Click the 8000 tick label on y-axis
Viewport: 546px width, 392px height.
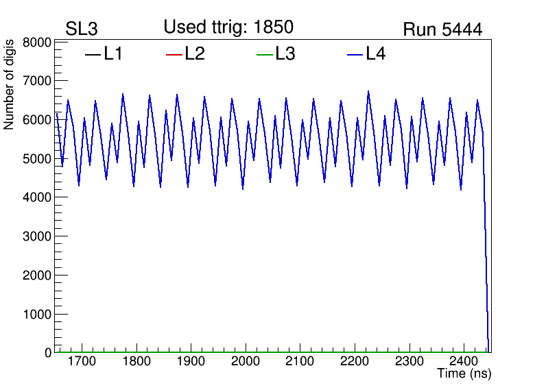pos(38,42)
